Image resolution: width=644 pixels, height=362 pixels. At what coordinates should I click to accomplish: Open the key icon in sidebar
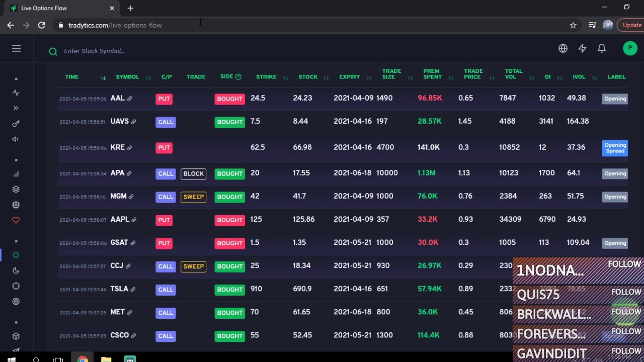tap(16, 124)
